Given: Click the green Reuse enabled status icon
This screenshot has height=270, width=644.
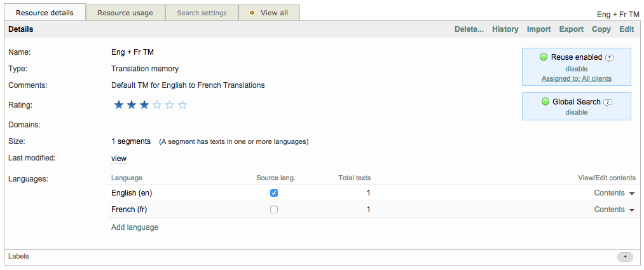Looking at the screenshot, I should [544, 57].
